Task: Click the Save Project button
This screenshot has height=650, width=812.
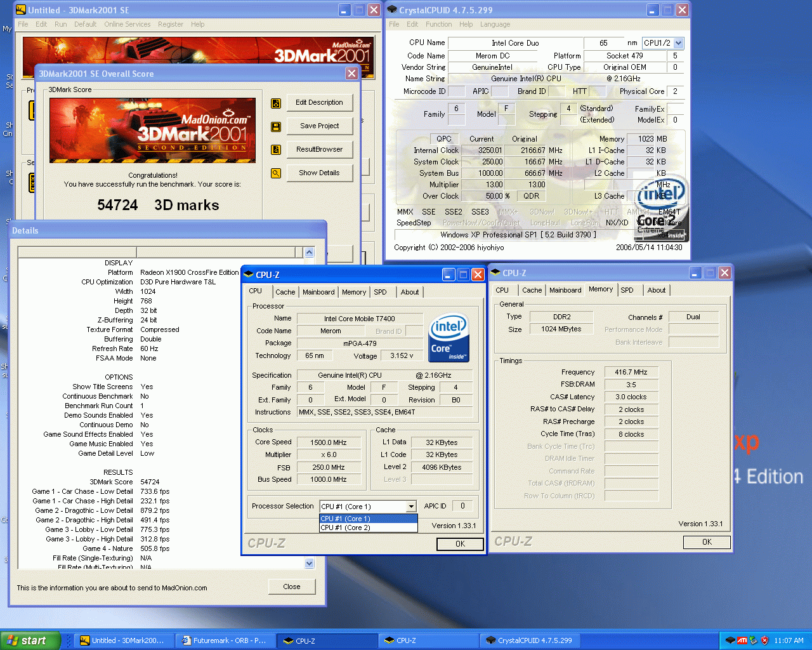Action: tap(320, 126)
